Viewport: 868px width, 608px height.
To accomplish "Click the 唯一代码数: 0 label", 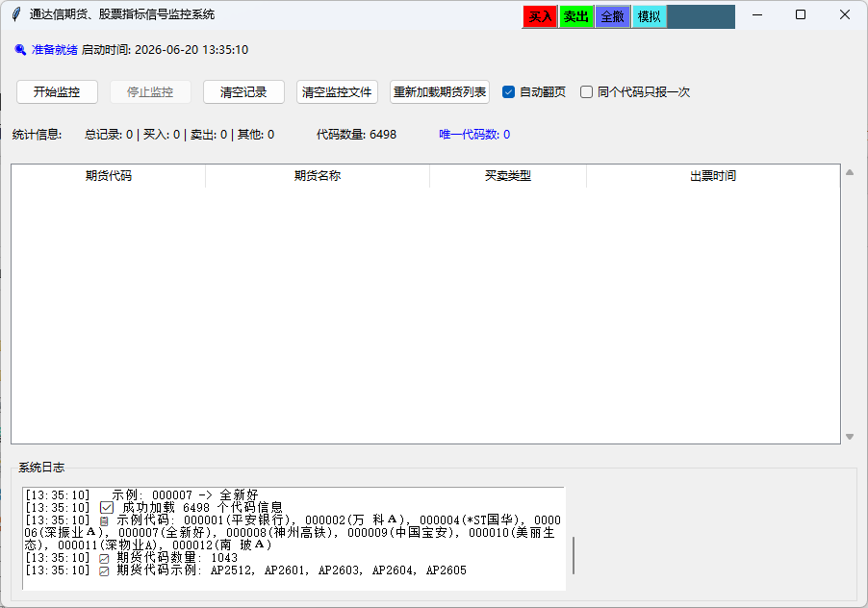I will [474, 135].
